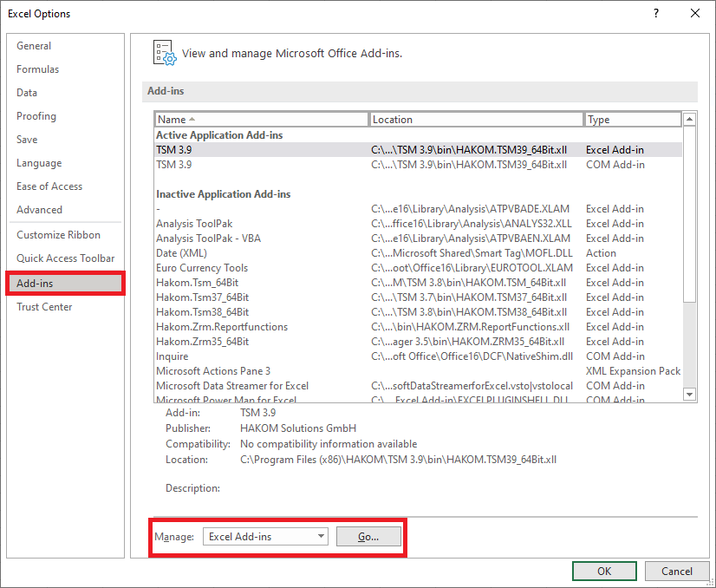Image resolution: width=716 pixels, height=588 pixels.
Task: Select Hakom.Tsm37_64Bit in the list
Action: pos(419,297)
